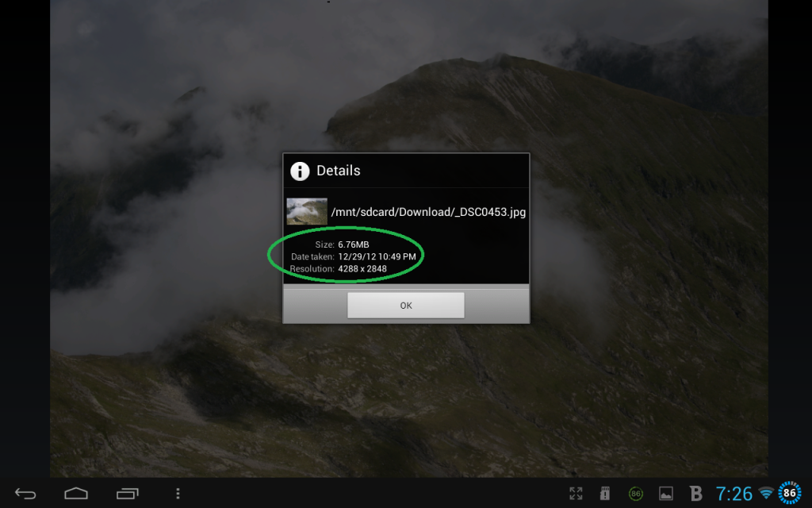Tap the SD card alert notification icon
Image resolution: width=812 pixels, height=508 pixels.
[604, 494]
